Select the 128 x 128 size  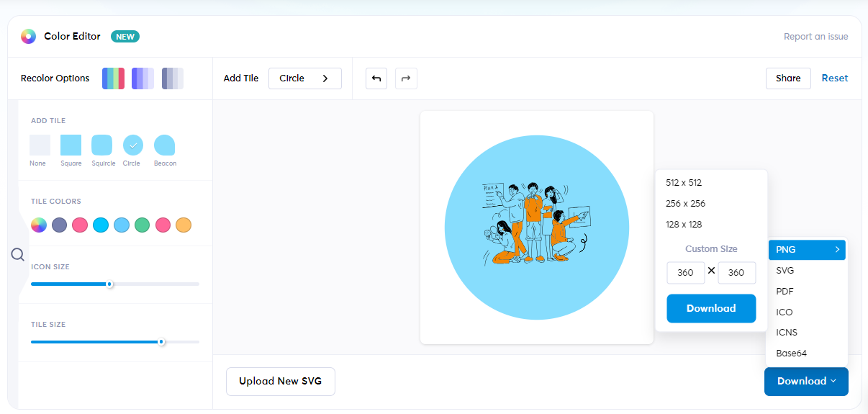pos(684,225)
